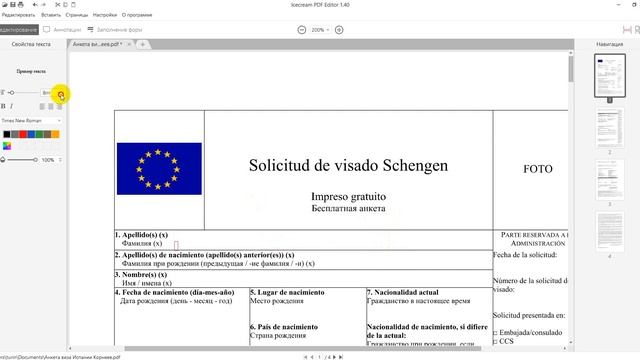This screenshot has width=640, height=360.
Task: Toggle bold text formatting
Action: [x=3, y=106]
